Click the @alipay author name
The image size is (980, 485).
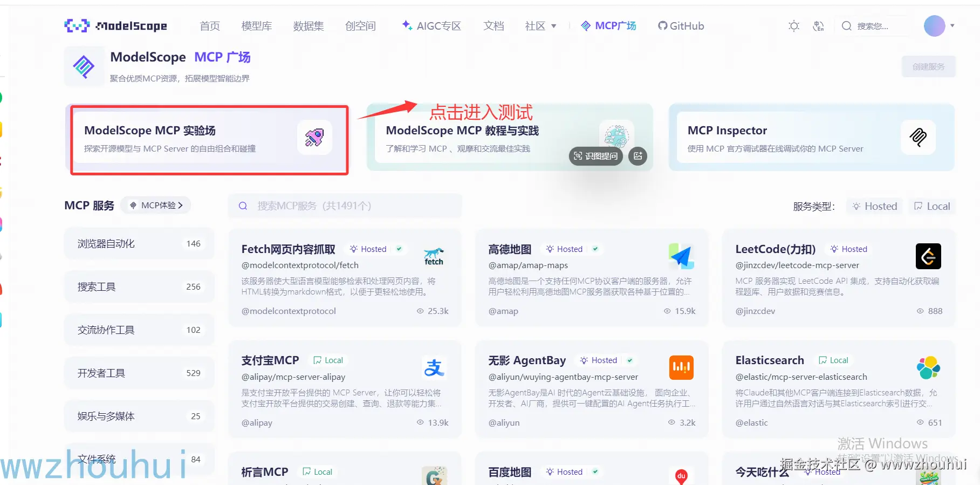pos(257,423)
